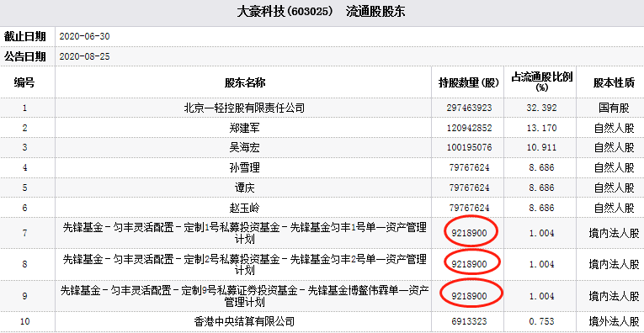Click row number 5 in 编号 column
This screenshot has height=333, width=644.
click(24, 188)
